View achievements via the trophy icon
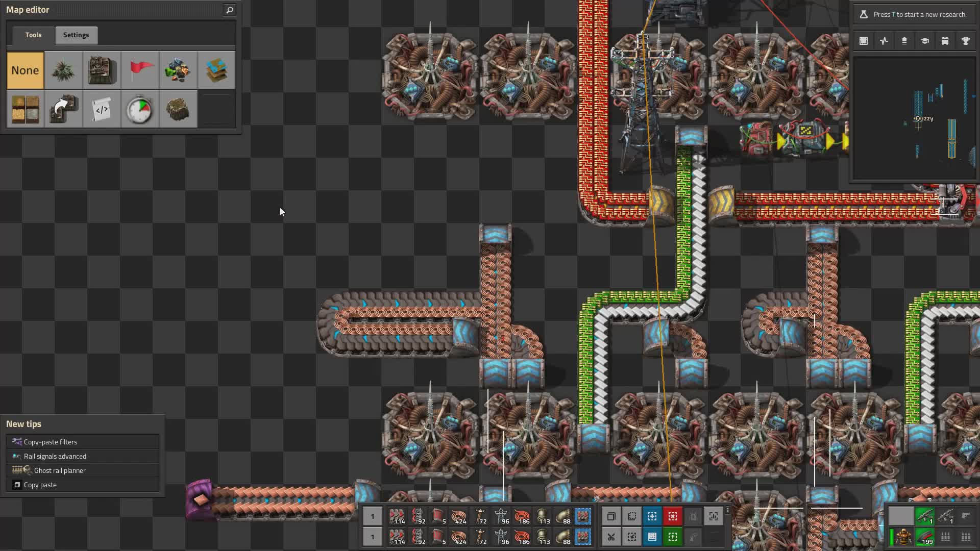Screen dimensions: 980x551 (965, 41)
